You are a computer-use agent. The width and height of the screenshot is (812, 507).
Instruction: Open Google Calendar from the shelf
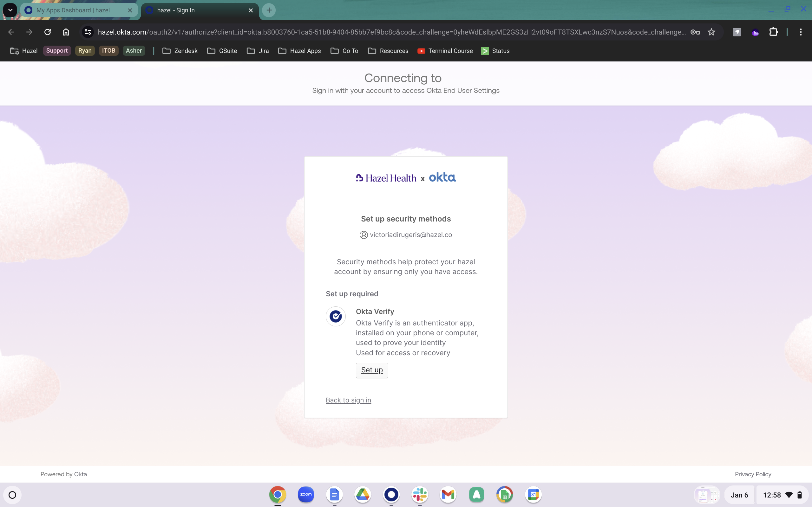point(533,495)
